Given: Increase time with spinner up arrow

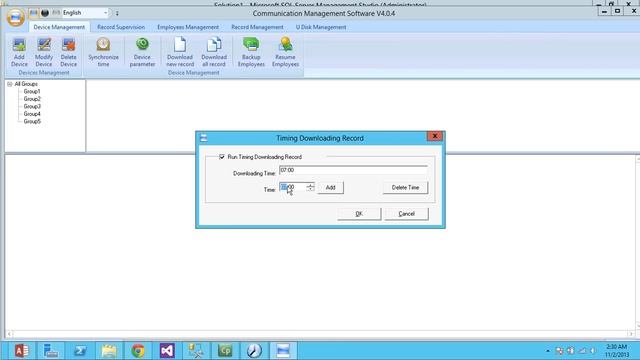Looking at the screenshot, I should click(x=311, y=185).
